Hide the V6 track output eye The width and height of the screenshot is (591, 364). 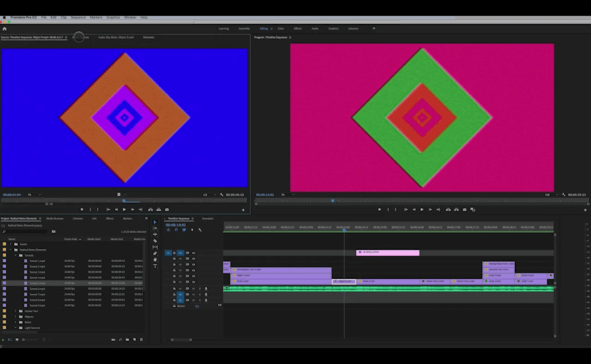click(194, 253)
